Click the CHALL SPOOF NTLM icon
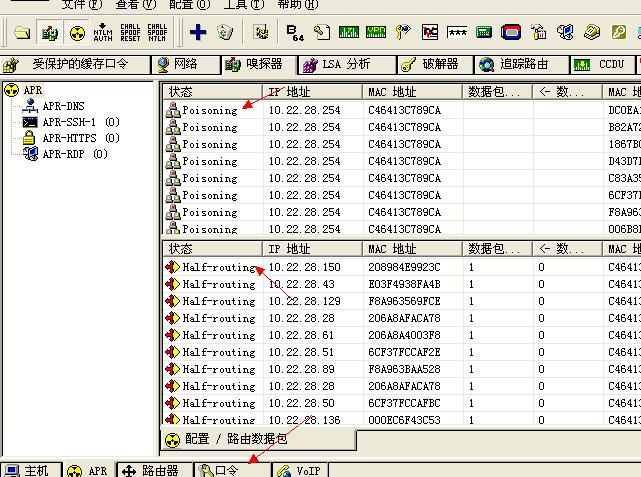The height and width of the screenshot is (477, 641). [x=157, y=32]
